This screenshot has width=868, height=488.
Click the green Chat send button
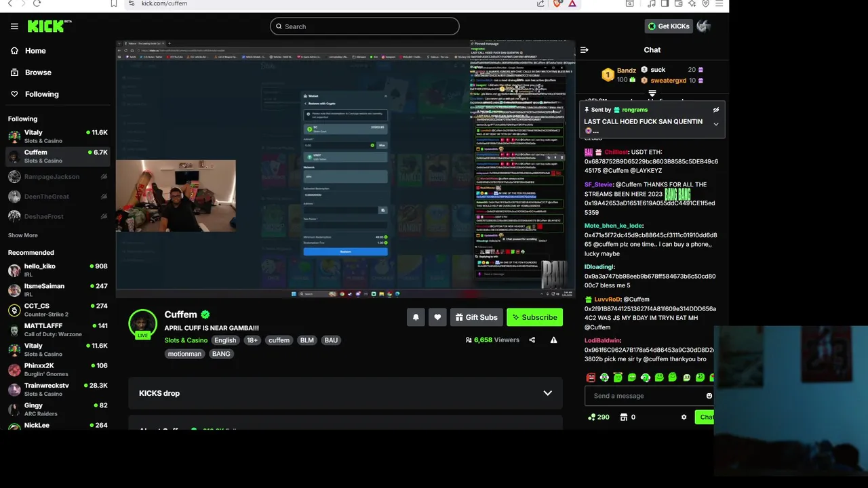pyautogui.click(x=705, y=418)
